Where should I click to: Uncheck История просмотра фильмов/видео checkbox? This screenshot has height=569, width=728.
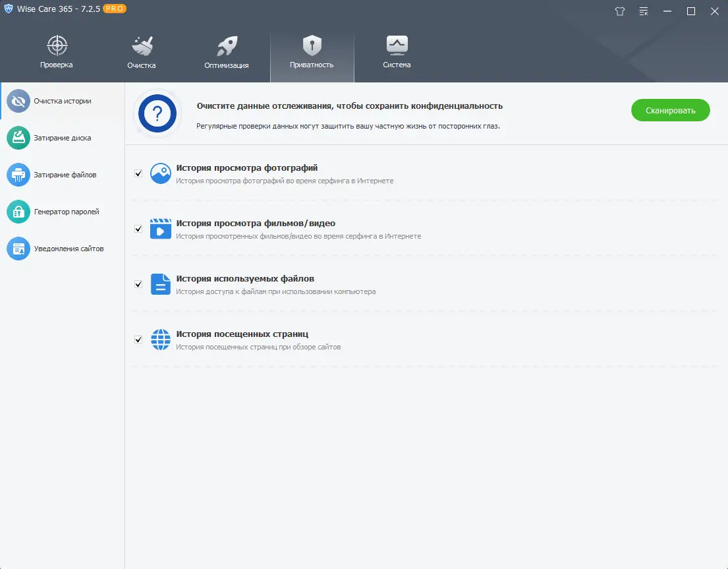pos(138,229)
